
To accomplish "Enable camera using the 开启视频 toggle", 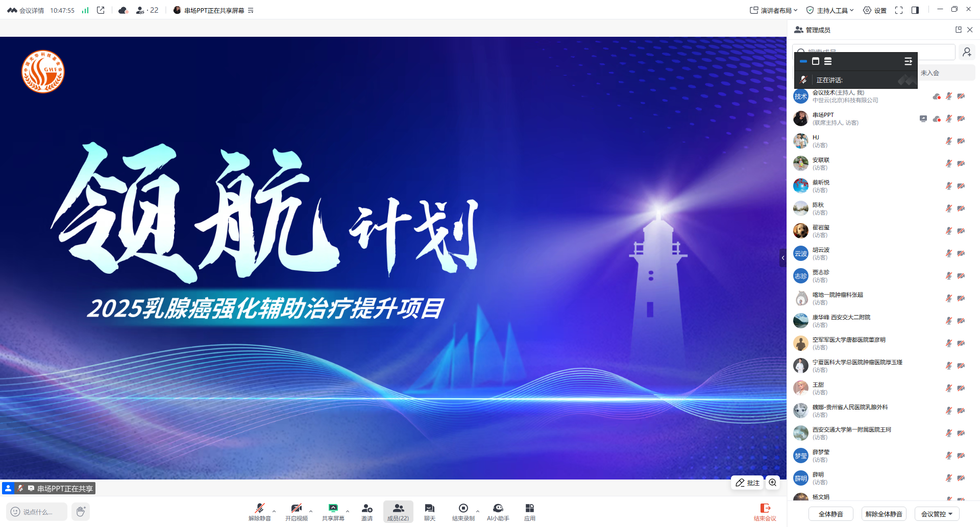I will tap(296, 511).
